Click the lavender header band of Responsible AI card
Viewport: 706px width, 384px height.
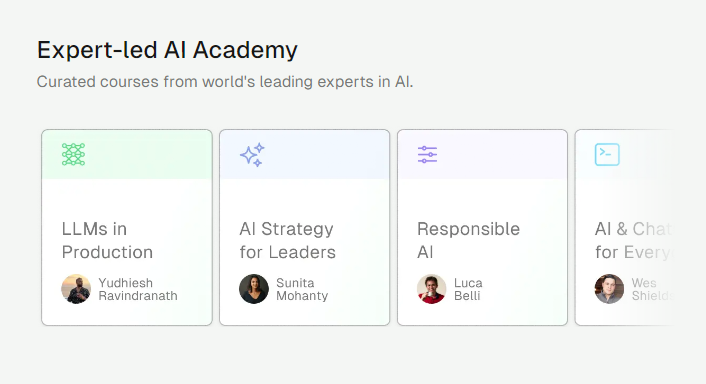tap(482, 154)
